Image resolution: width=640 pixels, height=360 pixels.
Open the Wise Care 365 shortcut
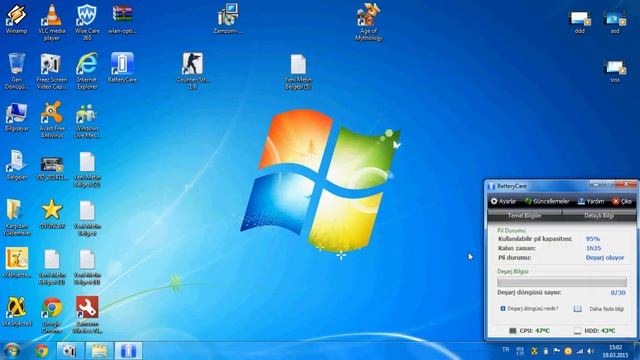pyautogui.click(x=87, y=22)
